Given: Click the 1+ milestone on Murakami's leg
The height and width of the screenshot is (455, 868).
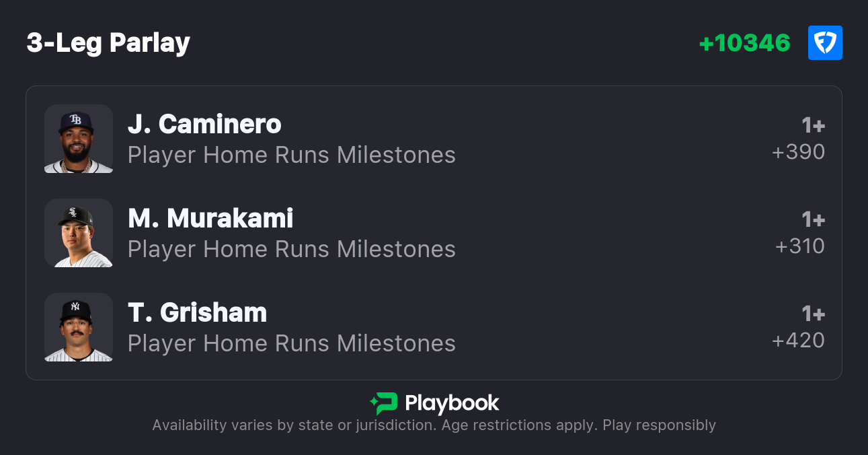Looking at the screenshot, I should (x=813, y=220).
